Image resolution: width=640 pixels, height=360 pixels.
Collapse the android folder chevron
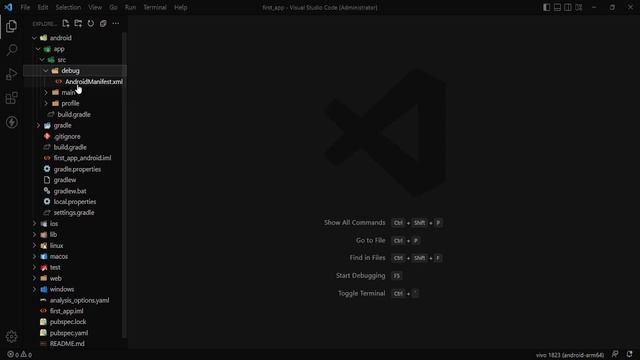34,38
